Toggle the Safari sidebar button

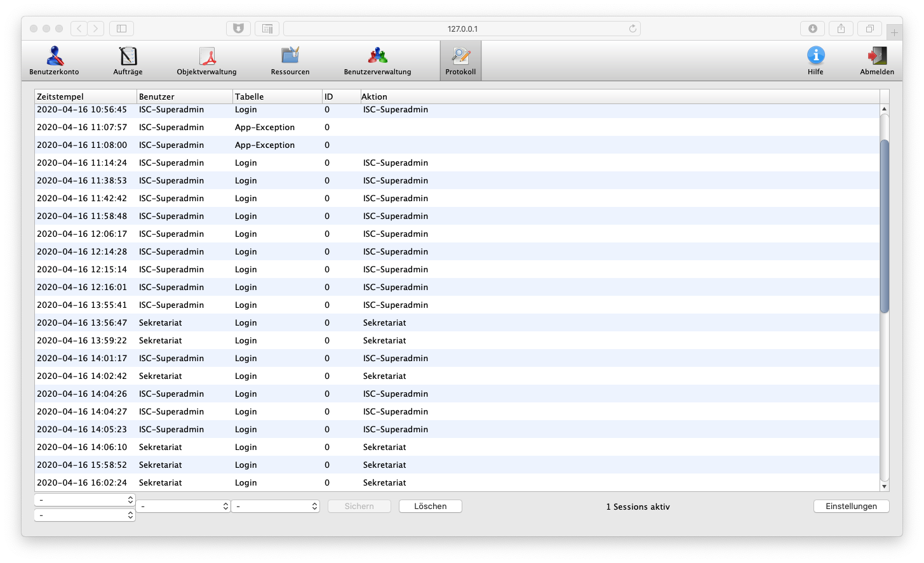(121, 29)
